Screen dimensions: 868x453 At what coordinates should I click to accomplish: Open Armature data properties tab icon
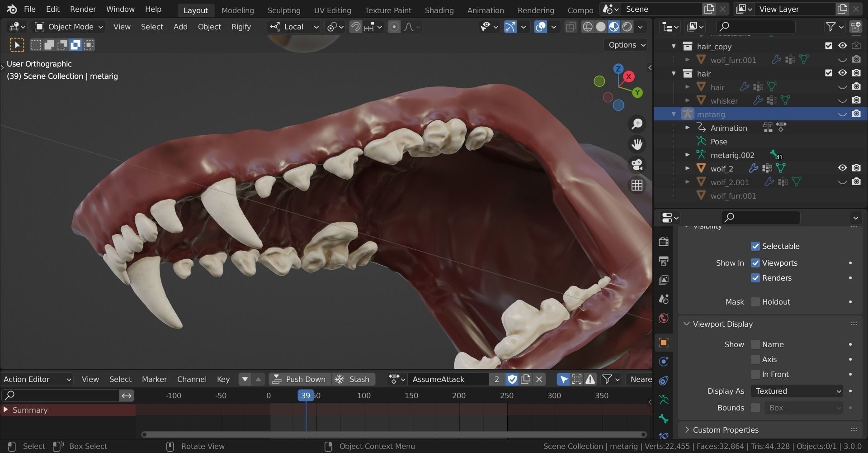pos(664,400)
